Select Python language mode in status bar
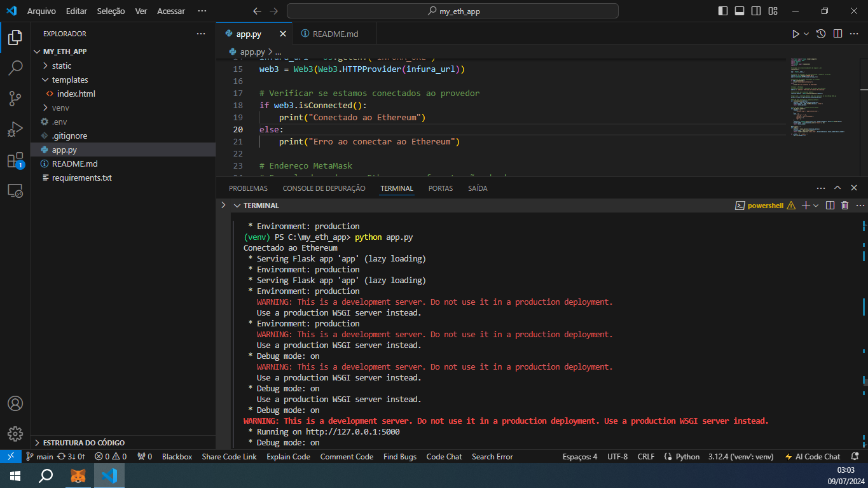This screenshot has width=868, height=488. (x=687, y=456)
